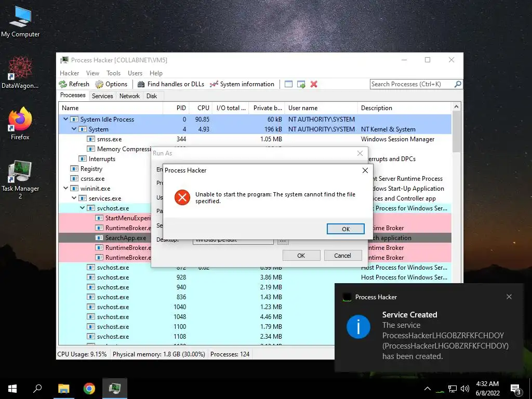The width and height of the screenshot is (532, 399).
Task: Select the Processes tab
Action: (x=73, y=96)
